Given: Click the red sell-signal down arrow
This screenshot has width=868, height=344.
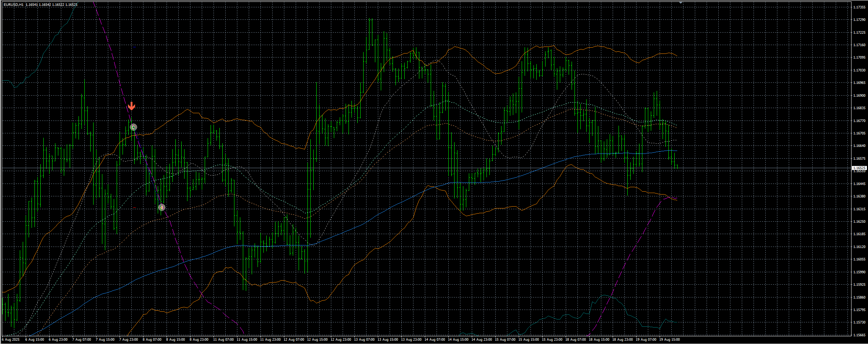Looking at the screenshot, I should click(x=132, y=106).
